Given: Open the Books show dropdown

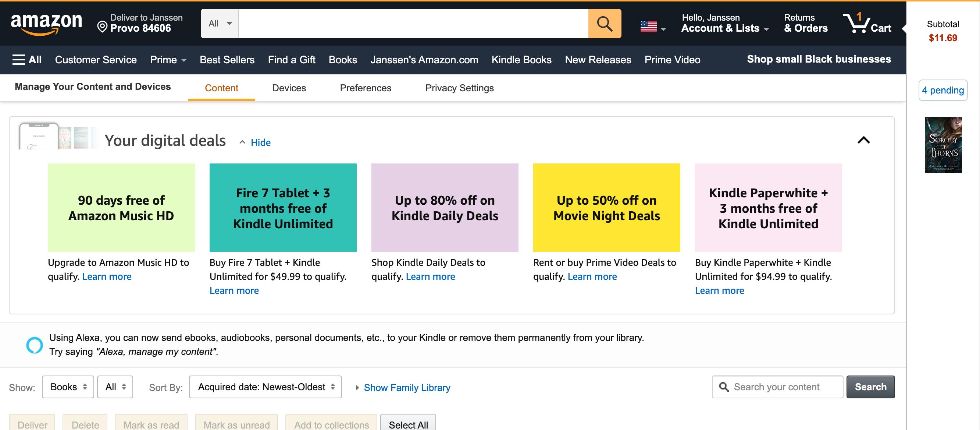Looking at the screenshot, I should point(67,387).
